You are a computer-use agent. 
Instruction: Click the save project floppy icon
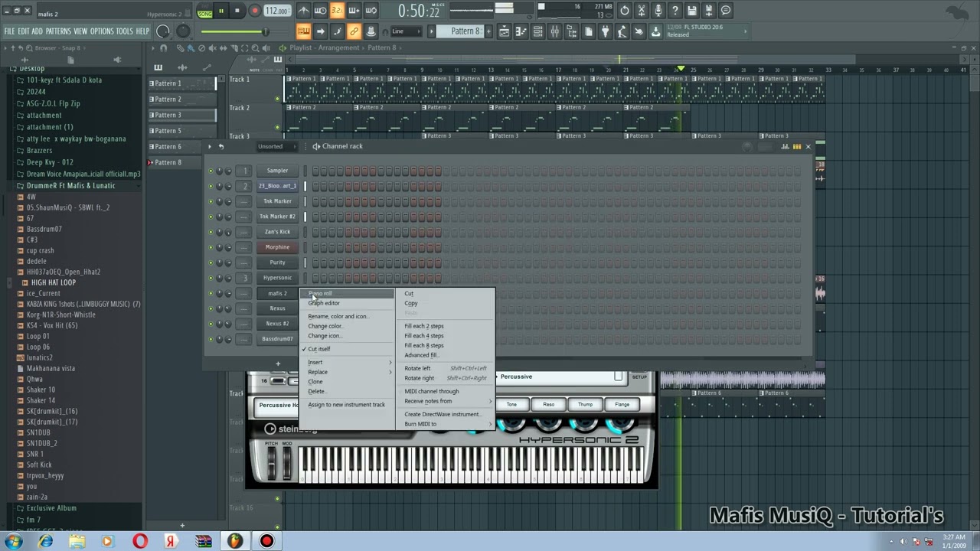click(x=692, y=11)
